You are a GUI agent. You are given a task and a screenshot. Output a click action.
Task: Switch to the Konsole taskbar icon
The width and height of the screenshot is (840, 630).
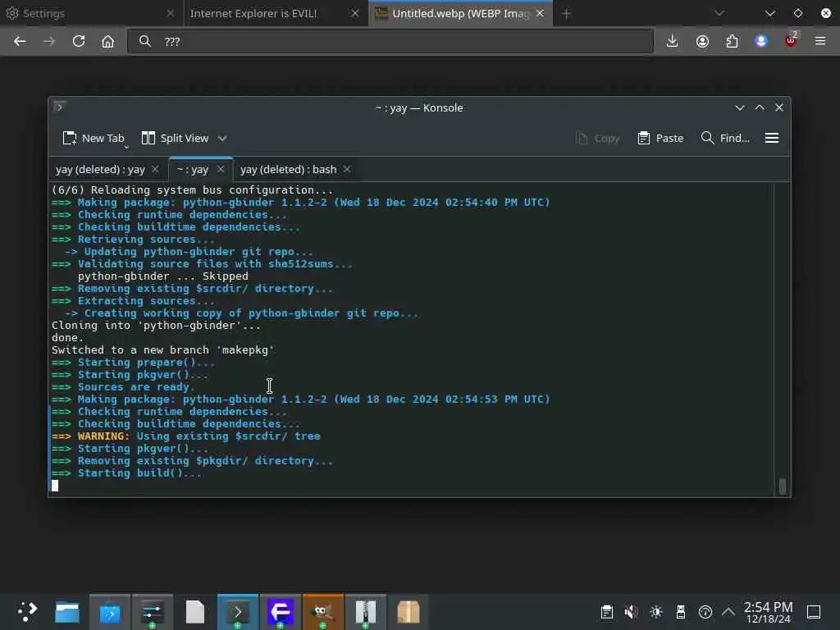(x=238, y=611)
